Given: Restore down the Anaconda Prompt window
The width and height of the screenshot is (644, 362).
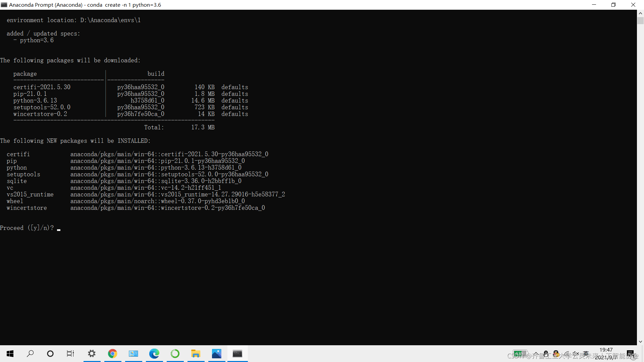Looking at the screenshot, I should pyautogui.click(x=613, y=5).
